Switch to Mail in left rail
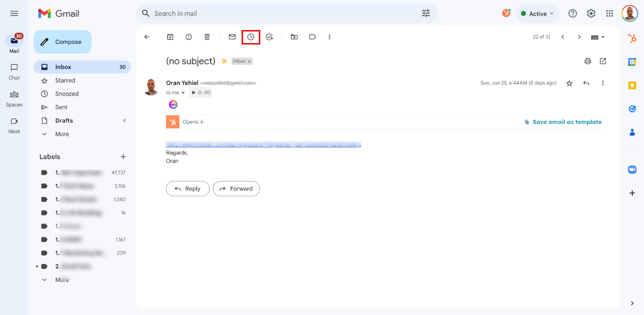 pos(14,44)
